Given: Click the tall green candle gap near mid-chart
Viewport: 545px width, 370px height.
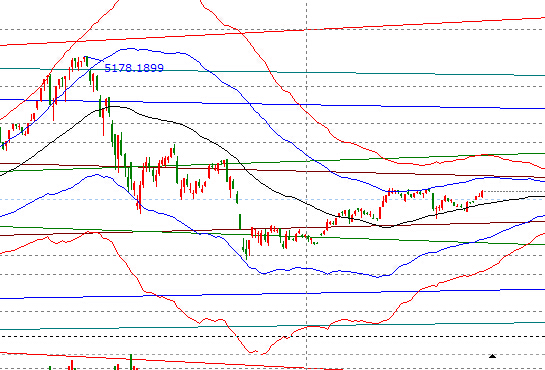Looking at the screenshot, I should [x=240, y=222].
